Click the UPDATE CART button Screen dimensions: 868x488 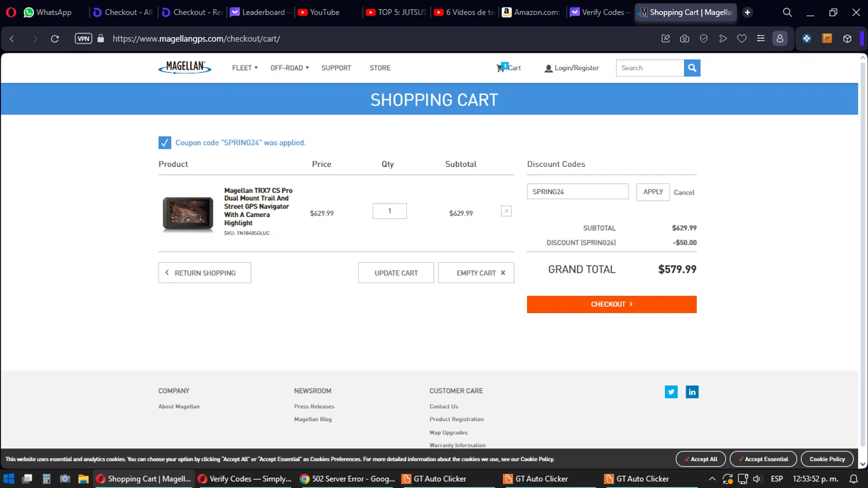click(x=396, y=273)
